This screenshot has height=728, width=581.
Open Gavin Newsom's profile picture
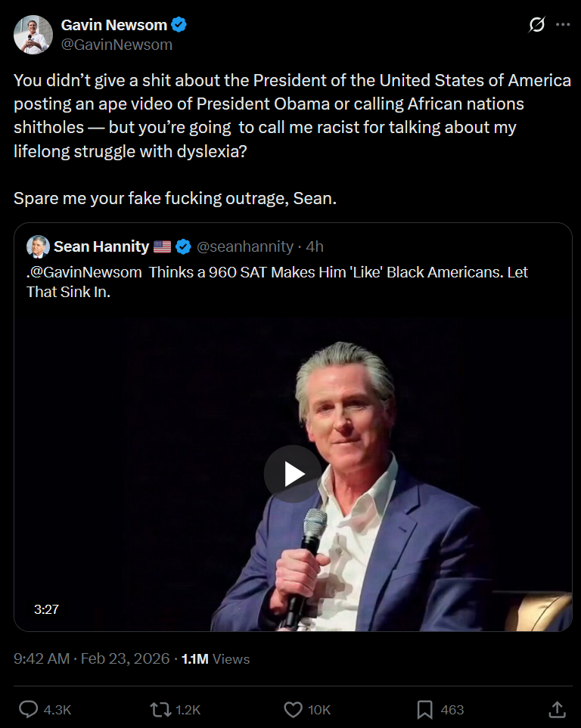coord(33,35)
